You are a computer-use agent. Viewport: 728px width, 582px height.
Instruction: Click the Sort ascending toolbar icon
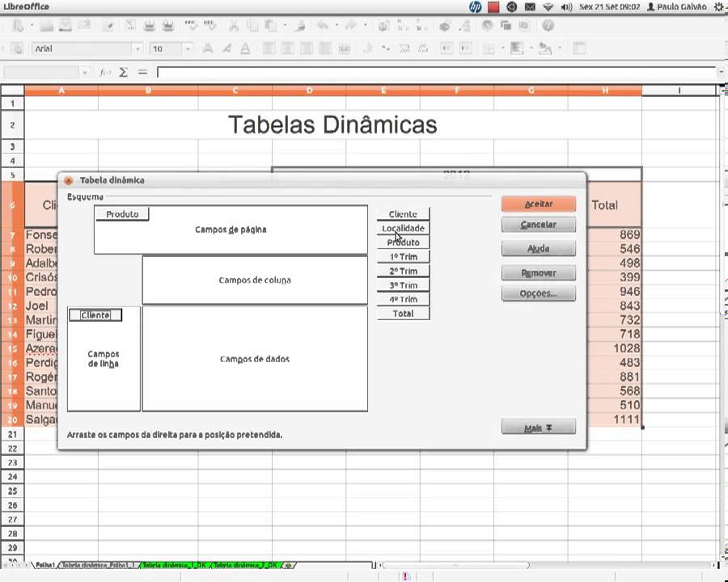403,26
